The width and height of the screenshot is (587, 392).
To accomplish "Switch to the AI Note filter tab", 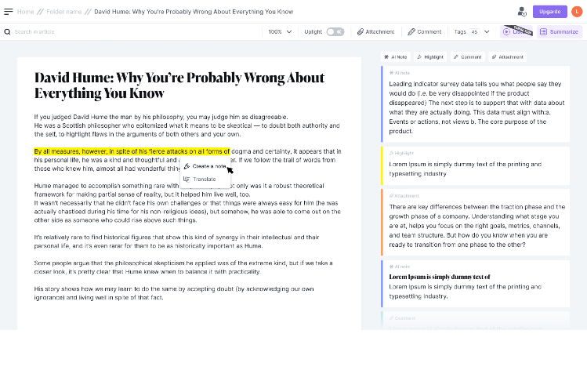I will [395, 57].
